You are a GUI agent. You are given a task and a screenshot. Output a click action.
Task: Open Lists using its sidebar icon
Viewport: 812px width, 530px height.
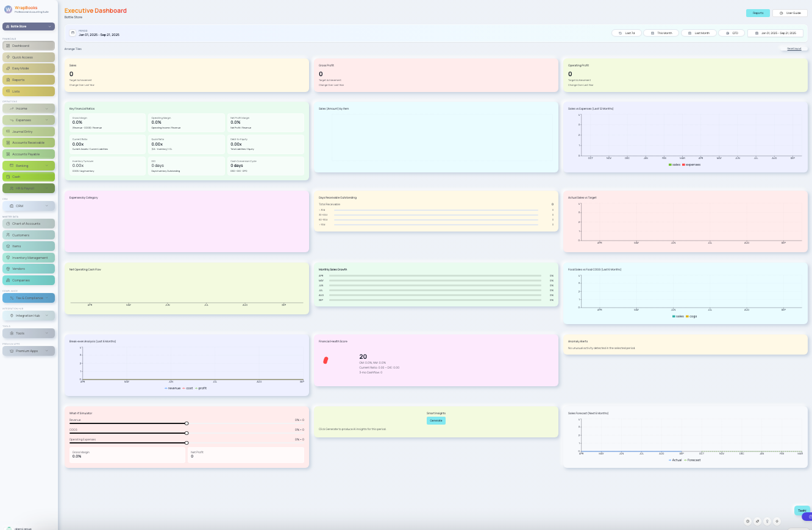click(8, 91)
